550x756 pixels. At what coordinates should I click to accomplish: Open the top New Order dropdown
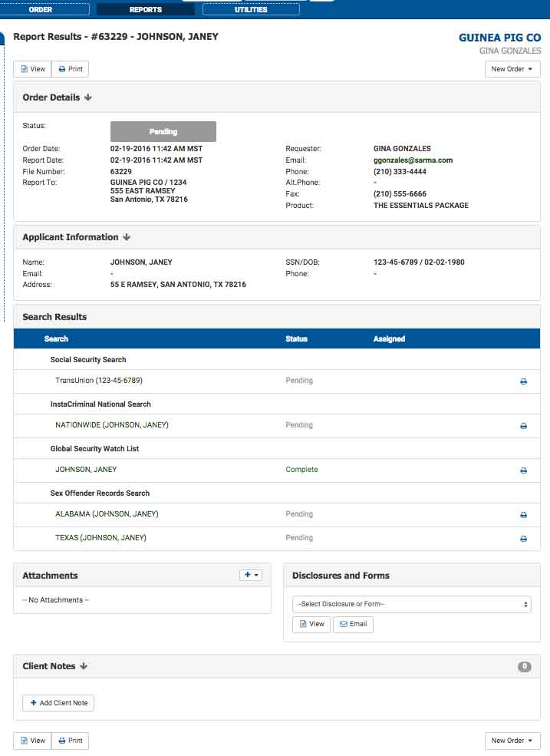pos(512,69)
